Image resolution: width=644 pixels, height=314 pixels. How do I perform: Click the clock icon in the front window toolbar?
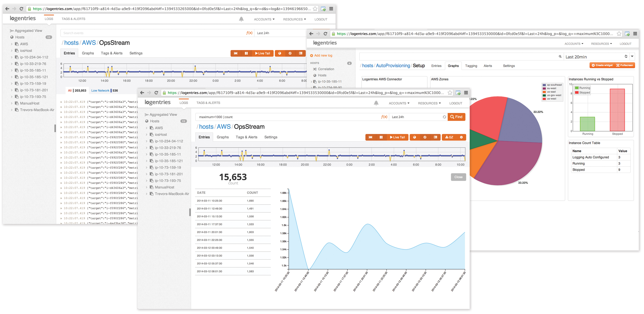(x=425, y=137)
